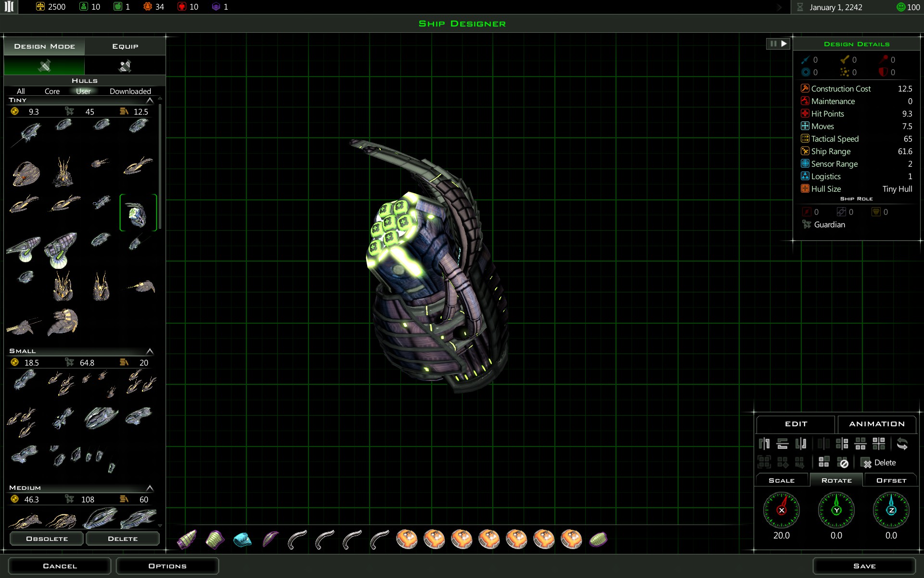This screenshot has height=578, width=924.
Task: Click the third mirror axis icon
Action: pyautogui.click(x=801, y=444)
